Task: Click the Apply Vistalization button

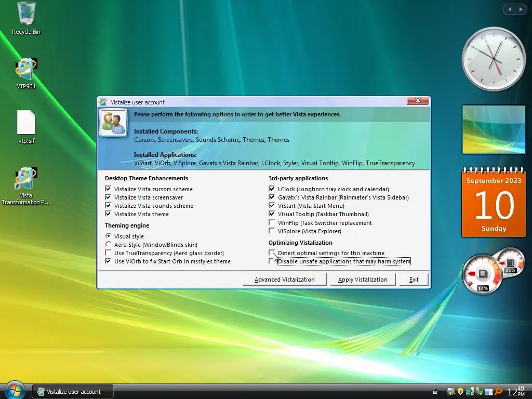Action: point(363,280)
